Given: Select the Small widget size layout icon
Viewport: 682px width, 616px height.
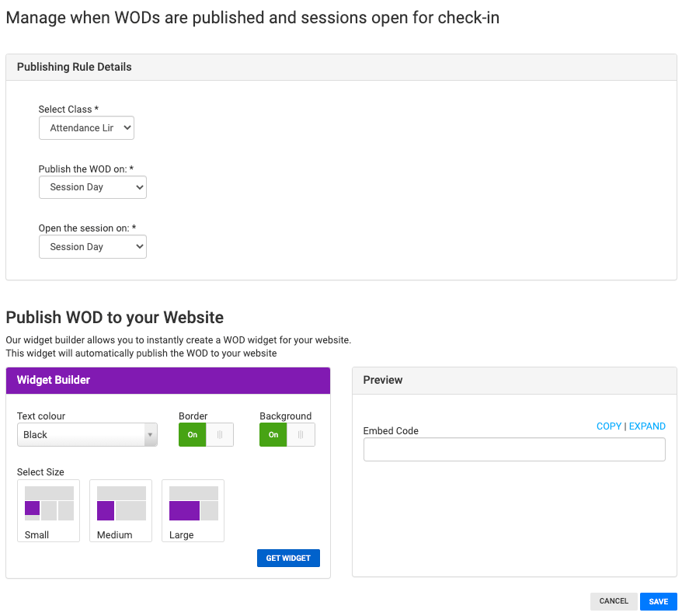Looking at the screenshot, I should 48,503.
